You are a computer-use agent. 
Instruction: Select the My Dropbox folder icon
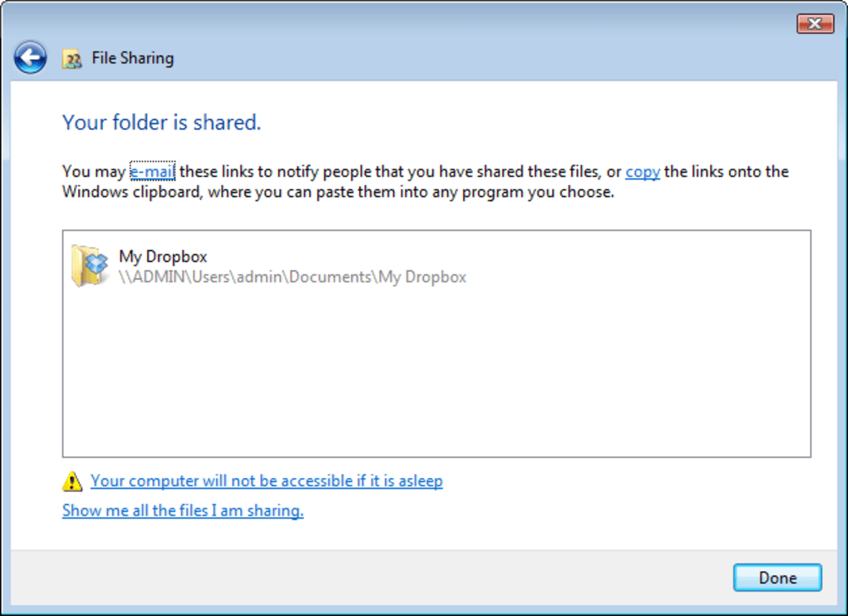(x=90, y=265)
